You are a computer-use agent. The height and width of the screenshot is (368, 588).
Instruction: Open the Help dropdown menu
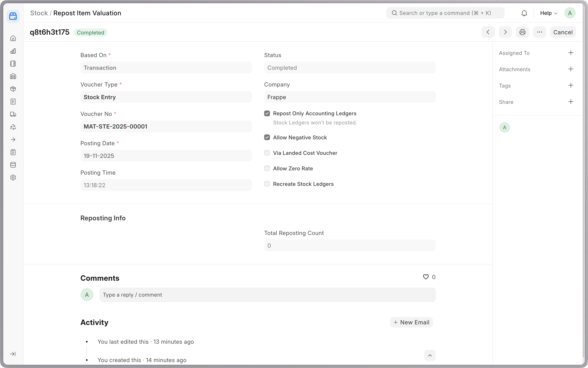click(x=549, y=13)
